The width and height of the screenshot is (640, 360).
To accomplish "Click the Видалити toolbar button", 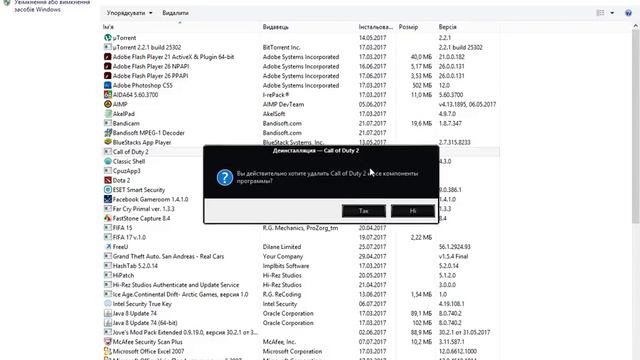I will [x=176, y=13].
